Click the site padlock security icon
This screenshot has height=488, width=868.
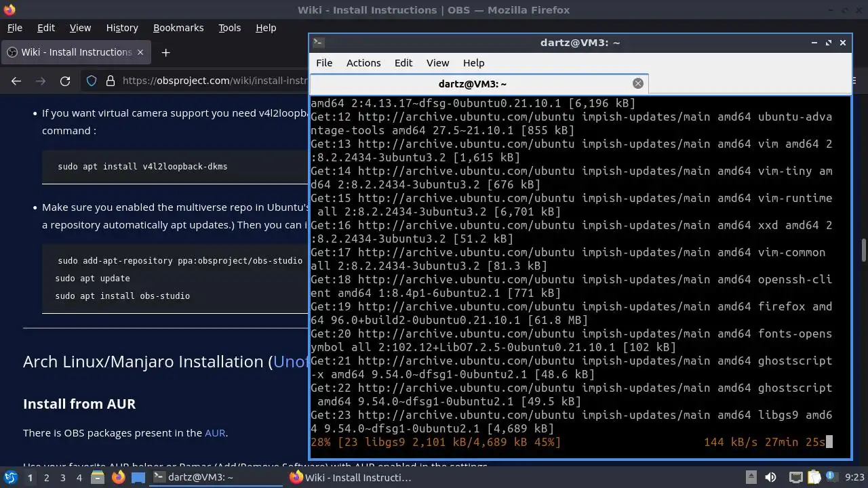pyautogui.click(x=111, y=81)
